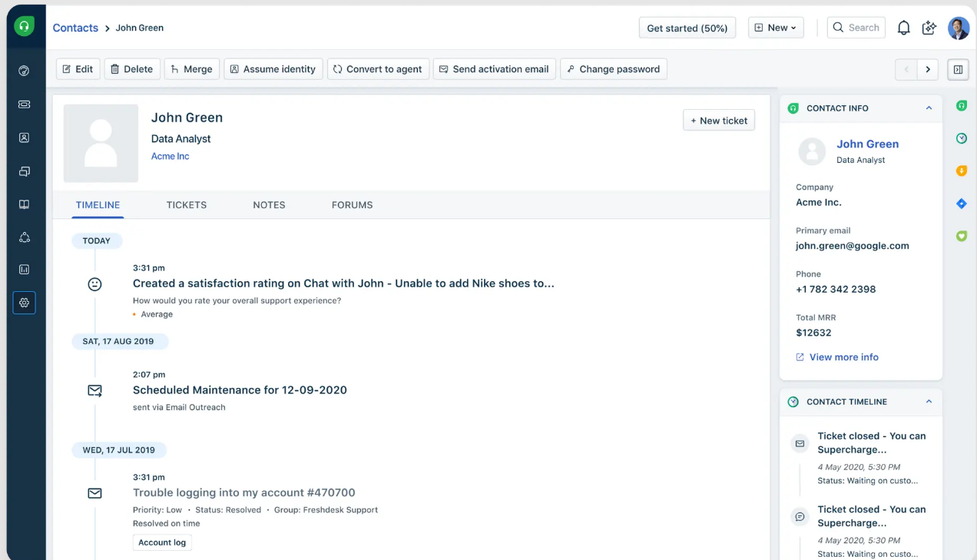Click the small avatar in Contact Info panel
Screen dimensions: 977x560
pyautogui.click(x=812, y=151)
